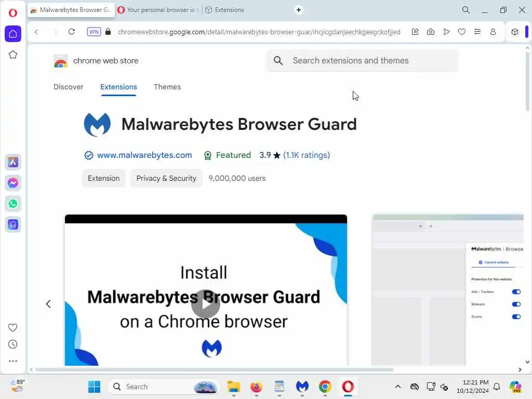Open the Start Page home icon in sidebar
This screenshot has height=399, width=532.
(x=13, y=34)
